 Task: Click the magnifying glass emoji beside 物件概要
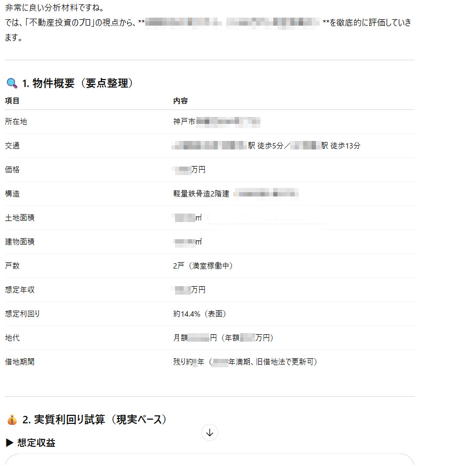pyautogui.click(x=12, y=83)
